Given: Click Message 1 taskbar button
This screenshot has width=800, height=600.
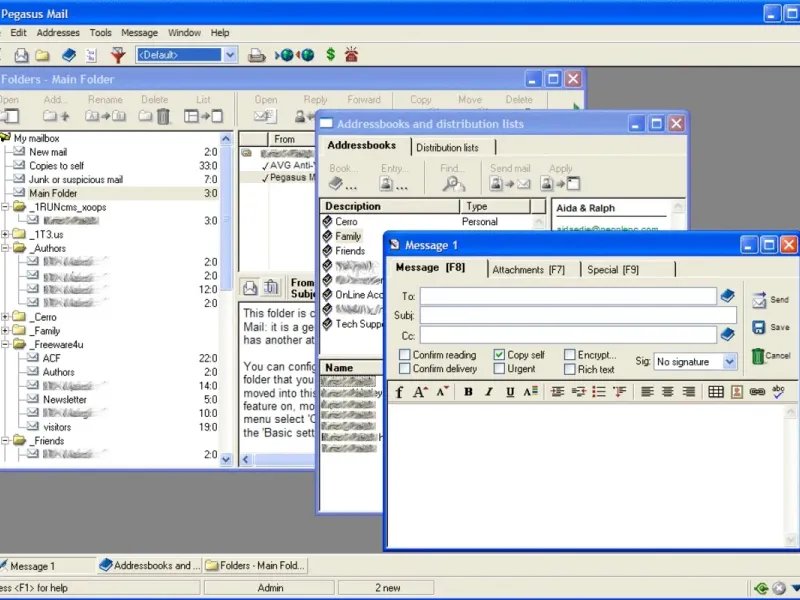Looking at the screenshot, I should [47, 566].
